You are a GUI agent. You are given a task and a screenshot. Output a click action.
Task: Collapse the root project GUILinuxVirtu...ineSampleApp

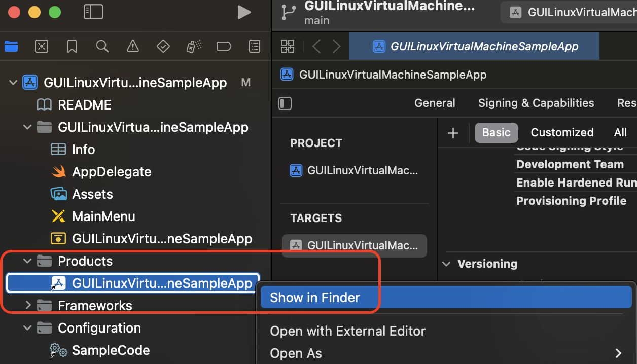pos(13,83)
